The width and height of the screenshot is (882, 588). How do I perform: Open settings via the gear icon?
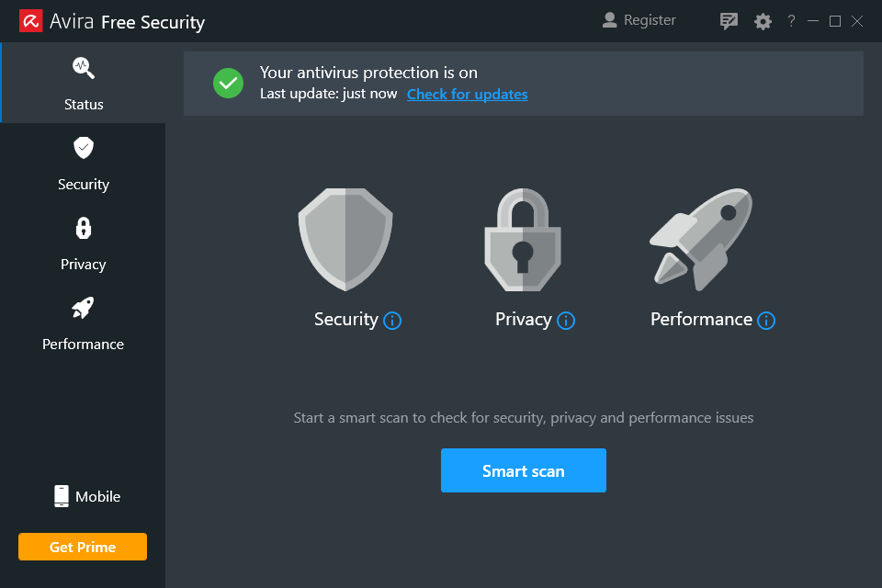[763, 20]
